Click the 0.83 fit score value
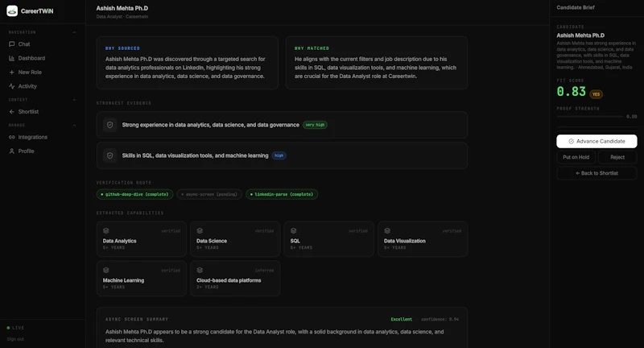This screenshot has width=644, height=348. pos(571,92)
